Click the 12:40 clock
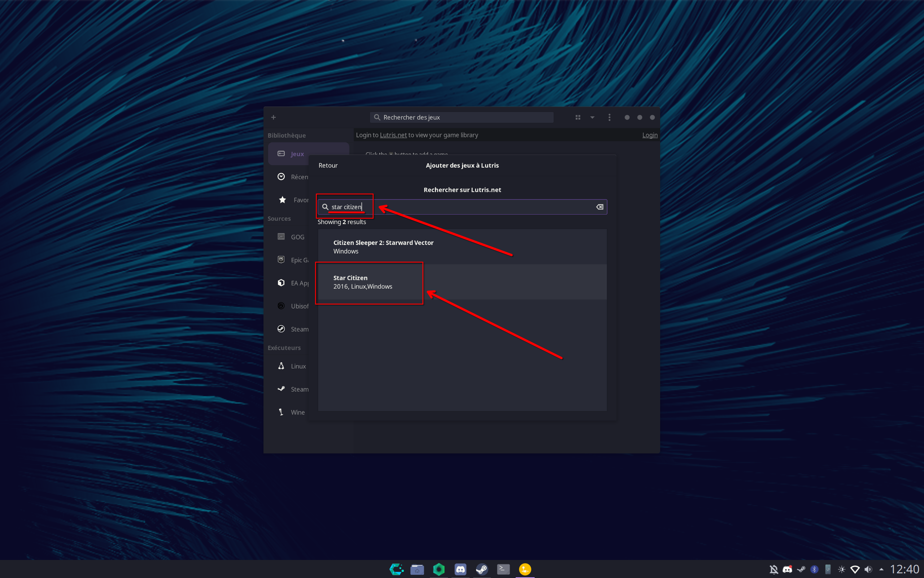The image size is (924, 578). (904, 569)
